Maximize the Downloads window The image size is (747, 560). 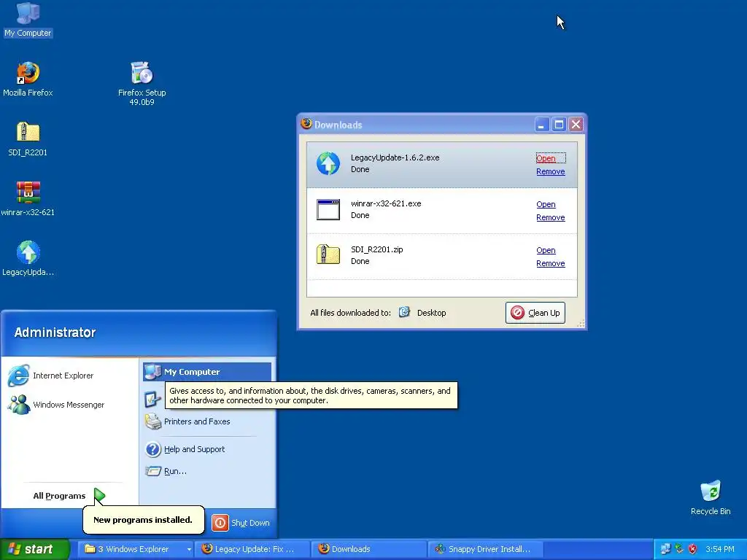click(559, 125)
